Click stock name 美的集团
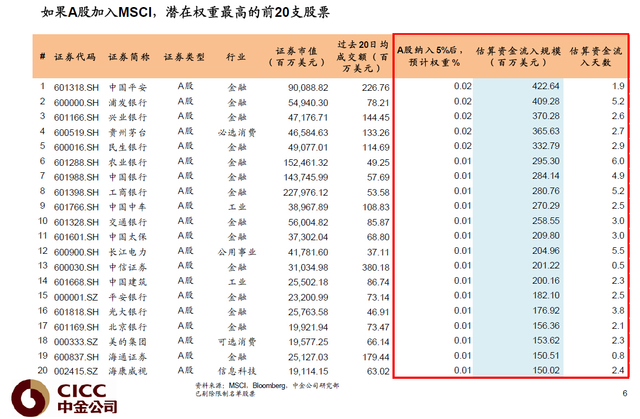 pyautogui.click(x=128, y=342)
